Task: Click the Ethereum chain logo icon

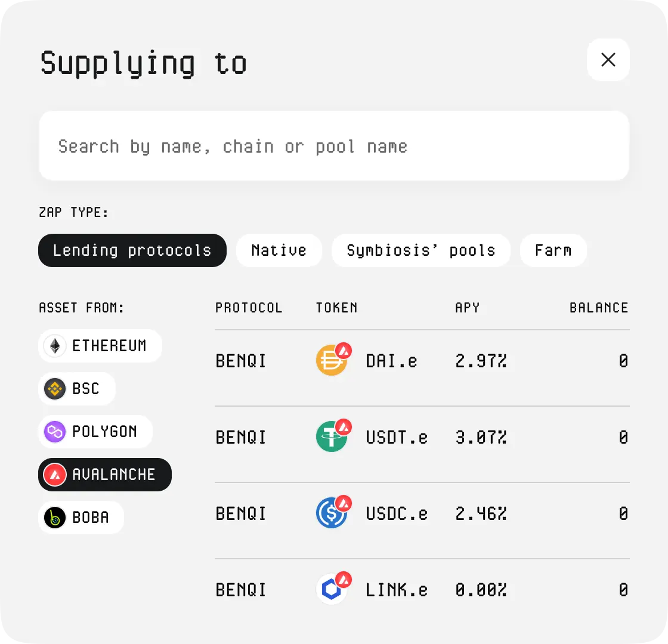Action: (55, 346)
